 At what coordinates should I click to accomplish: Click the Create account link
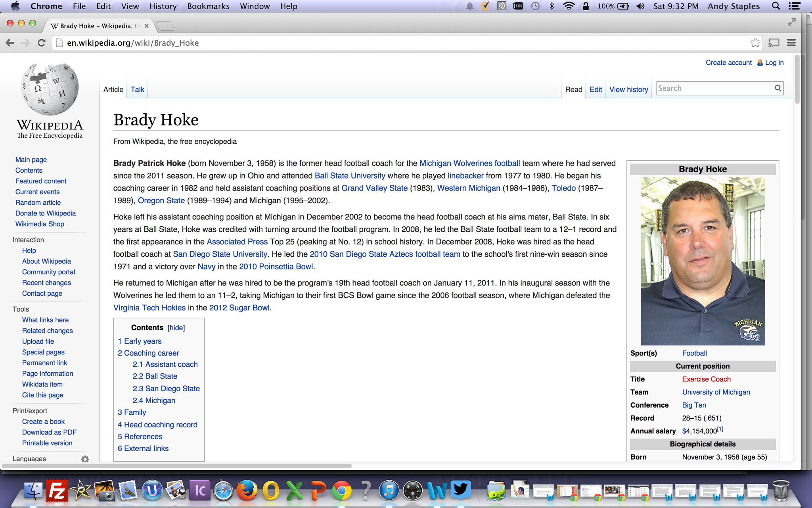coord(728,63)
